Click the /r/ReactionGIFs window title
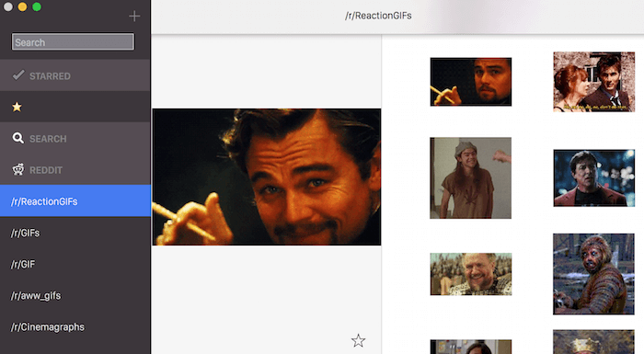644x354 pixels. pos(378,16)
